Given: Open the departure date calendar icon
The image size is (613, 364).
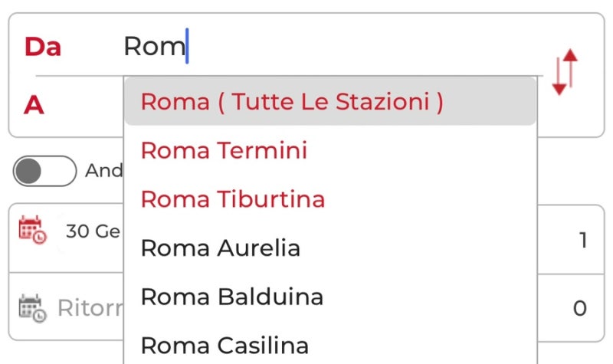Looking at the screenshot, I should [x=33, y=230].
